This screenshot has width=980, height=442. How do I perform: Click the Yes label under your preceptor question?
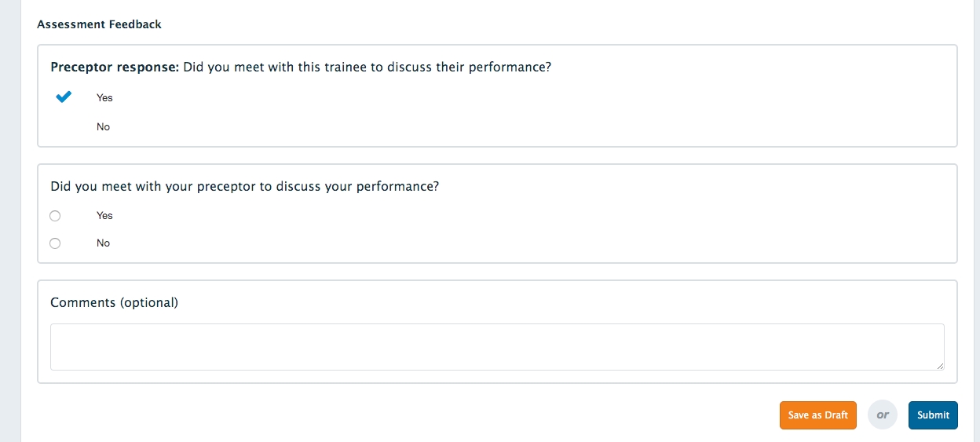[104, 216]
